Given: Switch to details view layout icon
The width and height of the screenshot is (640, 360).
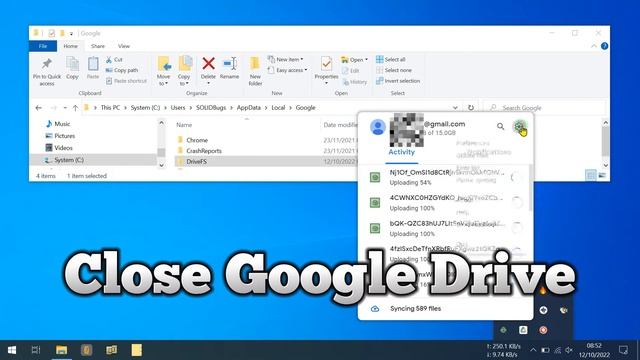Looking at the screenshot, I should 591,176.
